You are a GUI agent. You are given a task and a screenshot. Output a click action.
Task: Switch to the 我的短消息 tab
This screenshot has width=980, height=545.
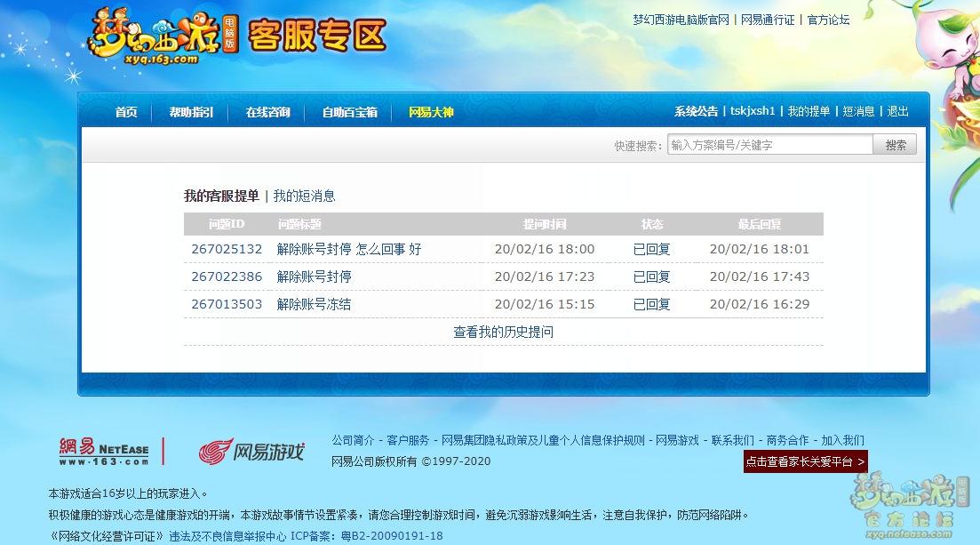(x=305, y=196)
